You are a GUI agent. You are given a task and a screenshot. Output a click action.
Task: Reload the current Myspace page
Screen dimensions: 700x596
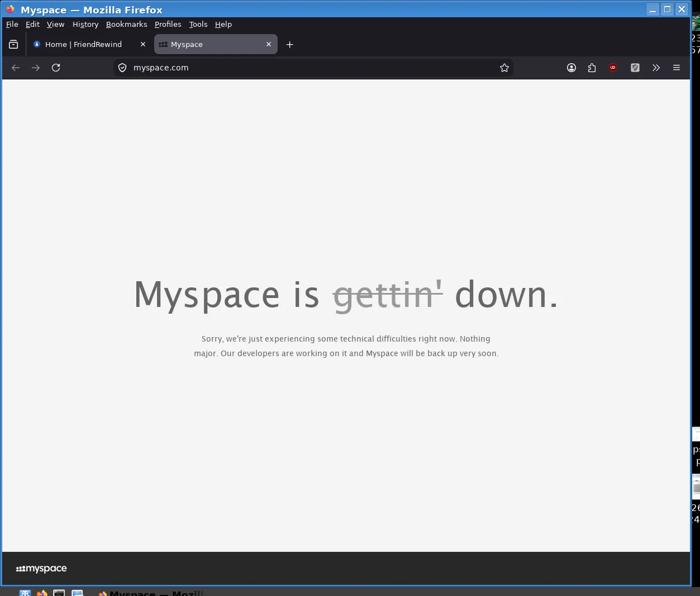click(56, 68)
